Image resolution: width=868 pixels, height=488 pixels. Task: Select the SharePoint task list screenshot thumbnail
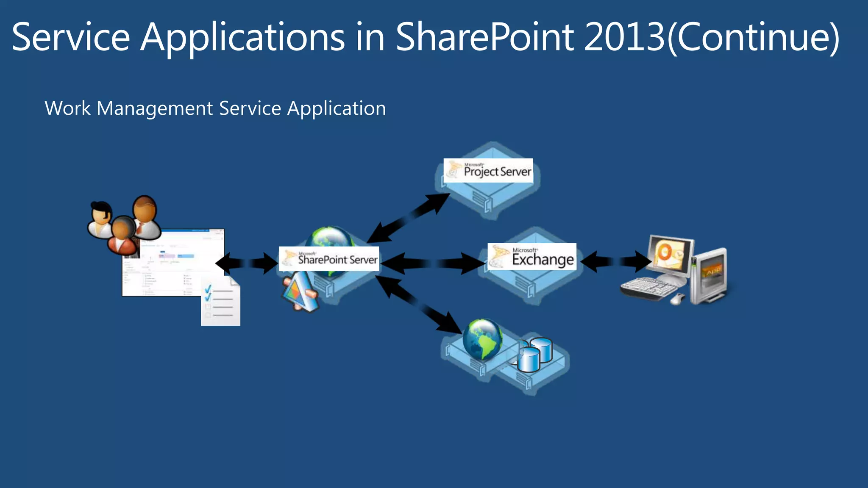tap(173, 263)
